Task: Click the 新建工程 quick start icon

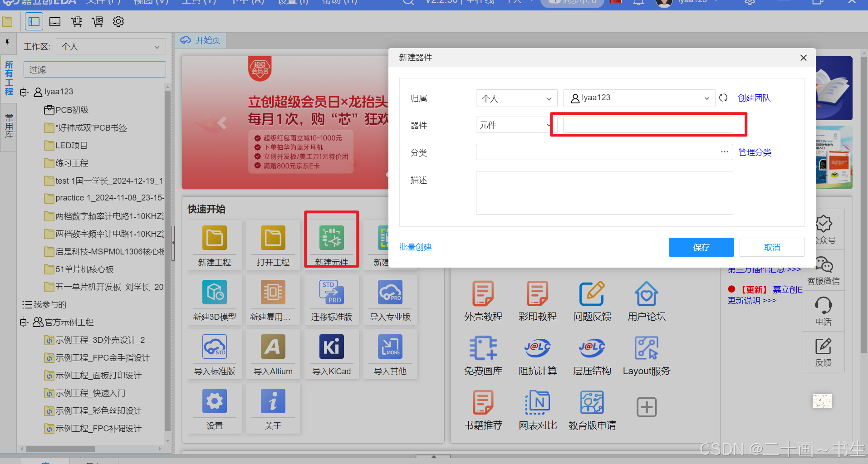Action: (x=215, y=238)
